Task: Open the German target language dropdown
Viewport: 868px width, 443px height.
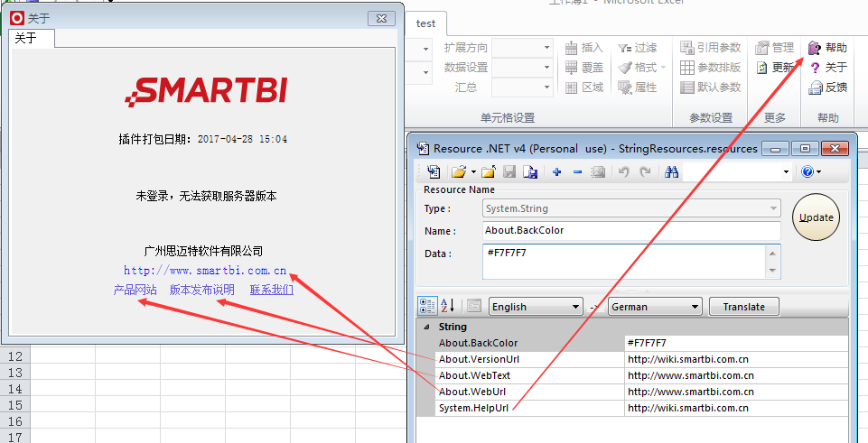Action: pyautogui.click(x=655, y=307)
